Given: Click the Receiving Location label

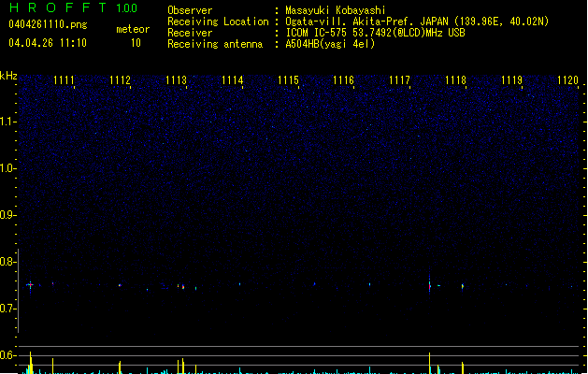Looking at the screenshot, I should point(218,22).
